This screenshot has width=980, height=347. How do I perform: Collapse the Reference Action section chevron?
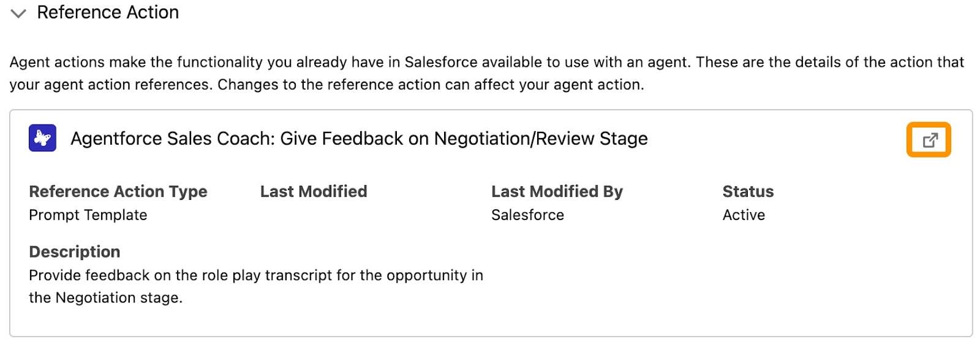click(18, 13)
